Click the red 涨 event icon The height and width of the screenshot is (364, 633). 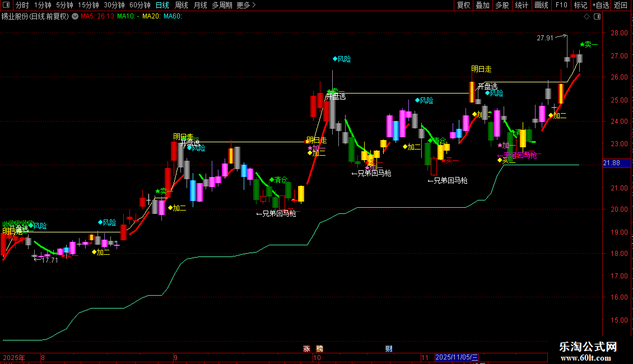307,349
